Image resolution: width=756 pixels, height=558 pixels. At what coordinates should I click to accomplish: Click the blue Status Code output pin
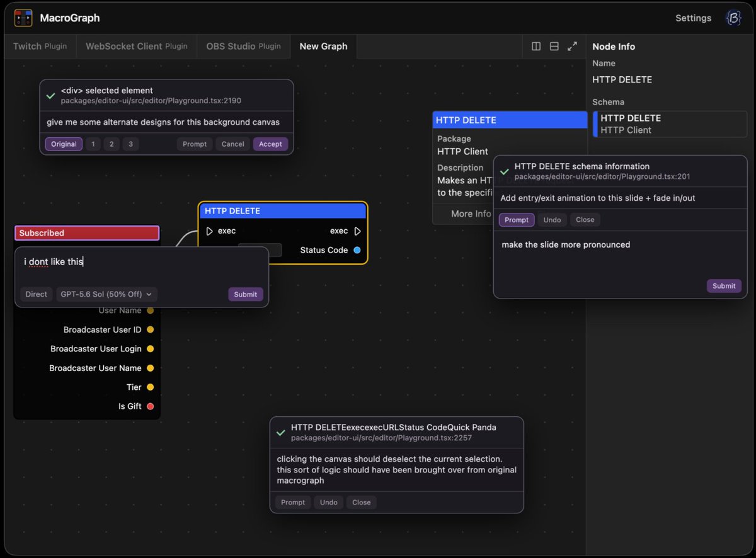(x=357, y=250)
